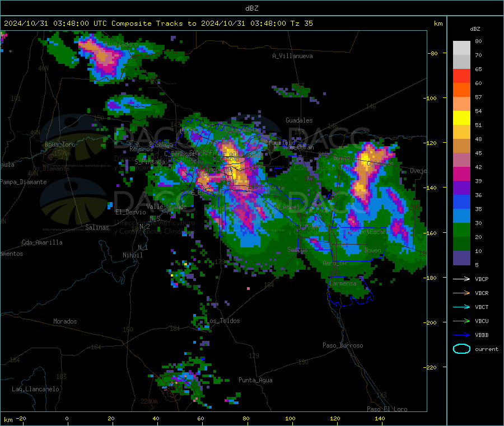Select the royal blue 35-36 dBZ swatch
Image resolution: width=504 pixels, height=426 pixels.
coord(461,202)
